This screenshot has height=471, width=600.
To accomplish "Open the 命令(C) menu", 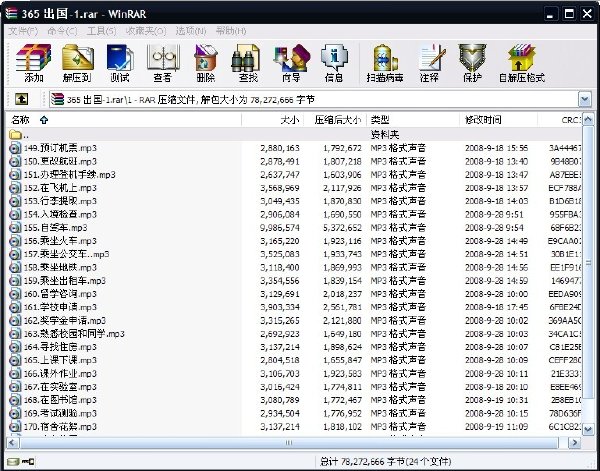I will [x=62, y=31].
